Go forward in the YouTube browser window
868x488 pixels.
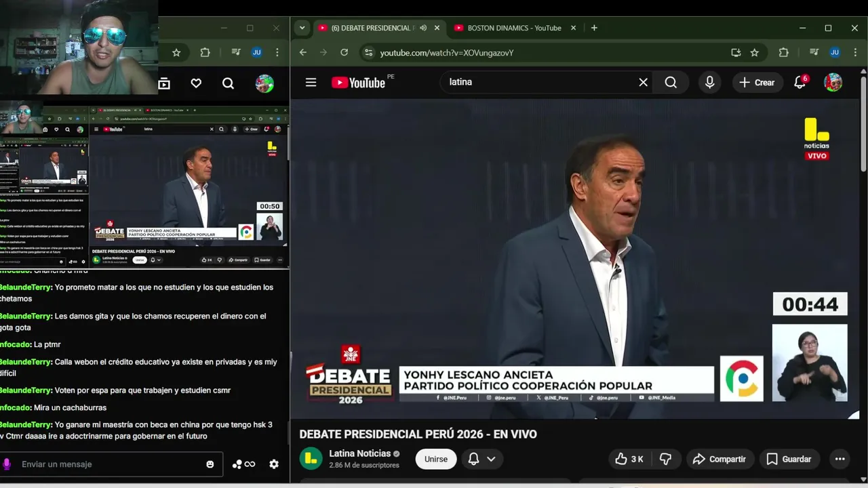coord(323,52)
